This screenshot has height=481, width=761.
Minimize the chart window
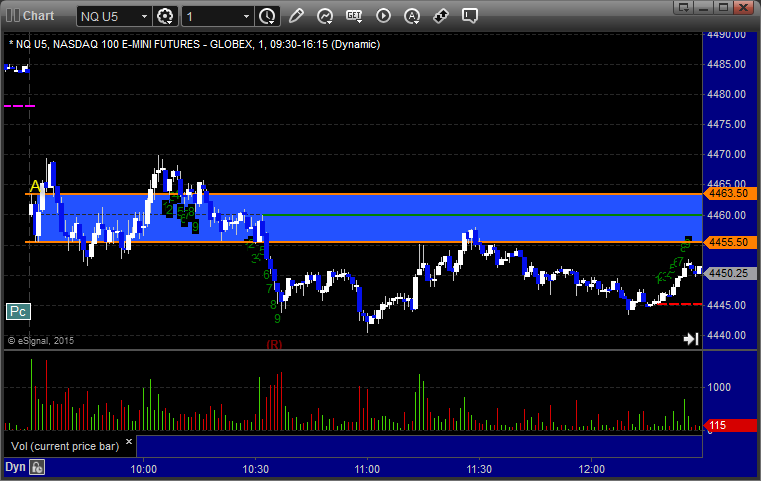pos(704,7)
